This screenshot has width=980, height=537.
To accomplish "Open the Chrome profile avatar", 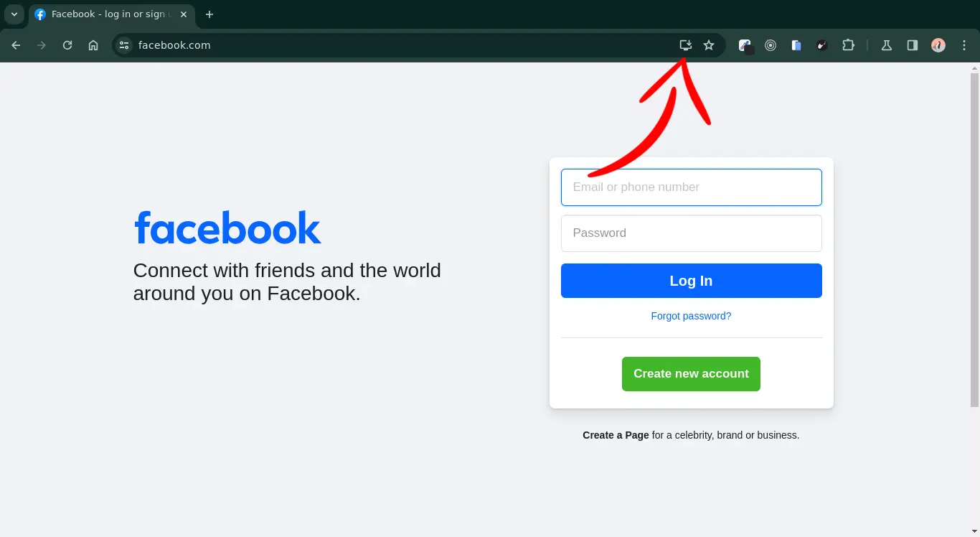I will click(x=938, y=45).
